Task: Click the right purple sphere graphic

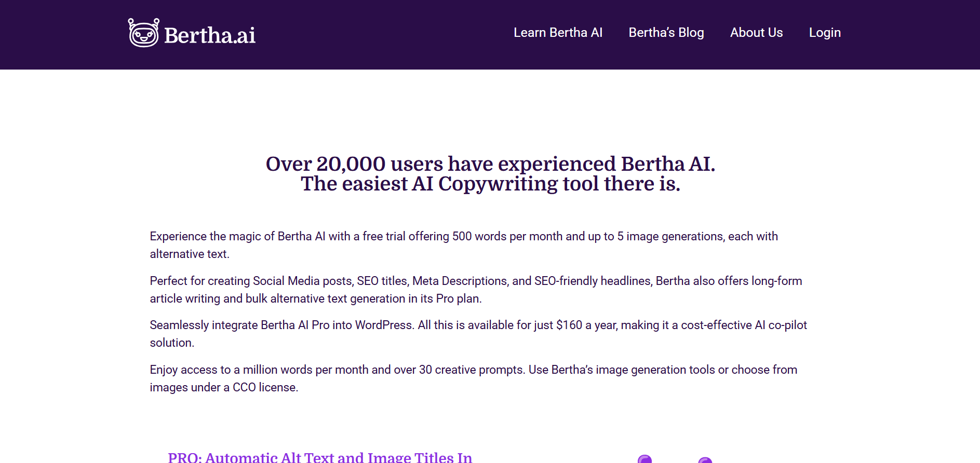Action: [x=705, y=460]
